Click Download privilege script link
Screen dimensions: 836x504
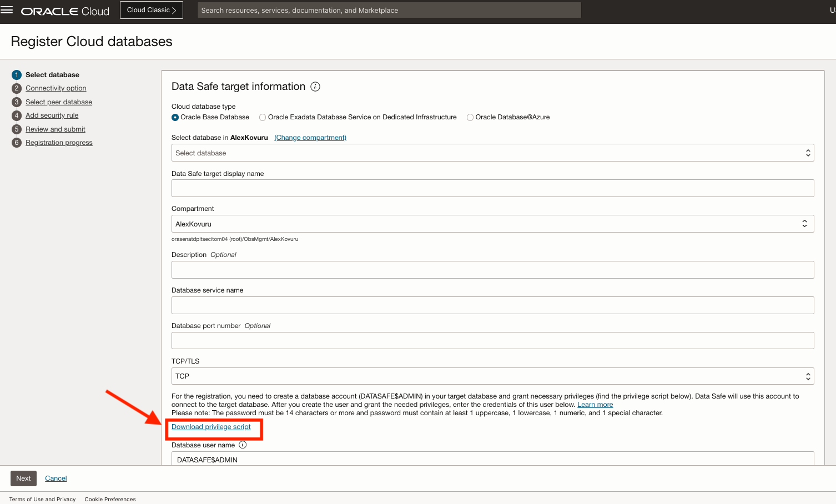coord(211,427)
